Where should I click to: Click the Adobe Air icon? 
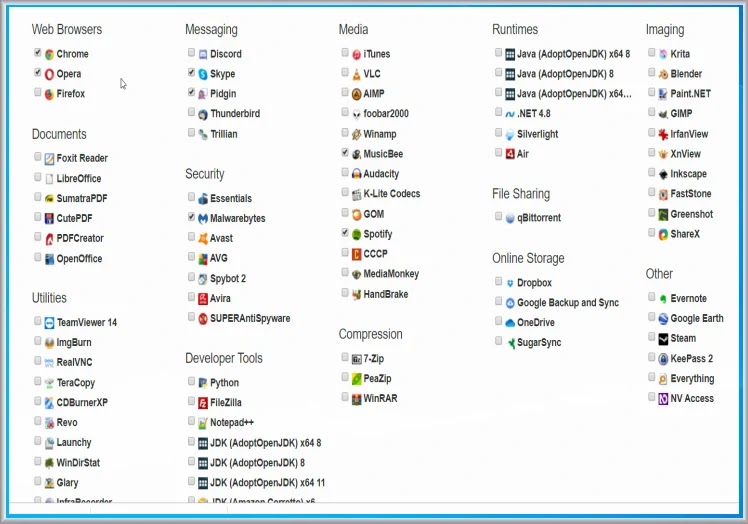pyautogui.click(x=510, y=154)
